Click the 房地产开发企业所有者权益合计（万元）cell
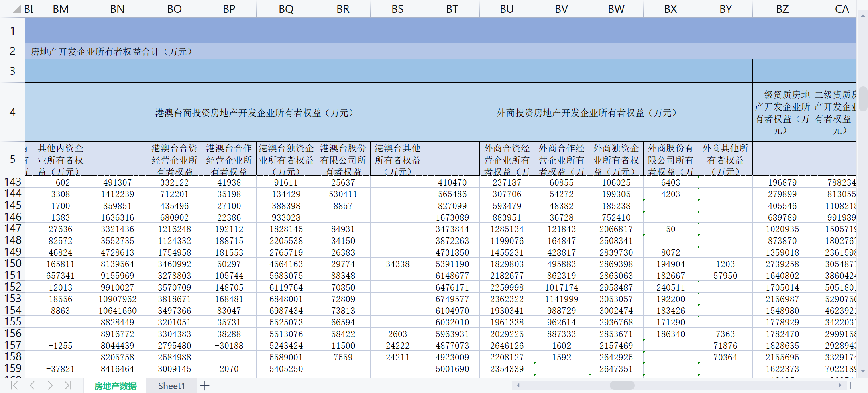868x393 pixels. [x=440, y=51]
